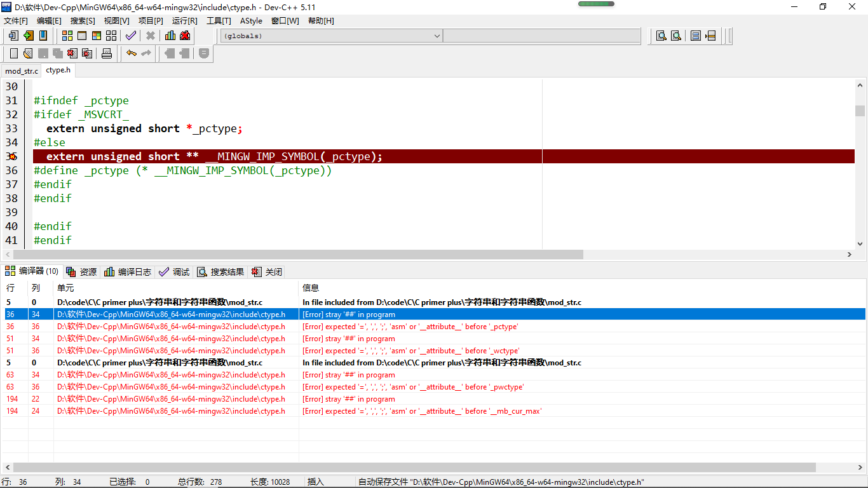Click the Compile & Run icon
This screenshot has height=488, width=868.
[x=97, y=36]
